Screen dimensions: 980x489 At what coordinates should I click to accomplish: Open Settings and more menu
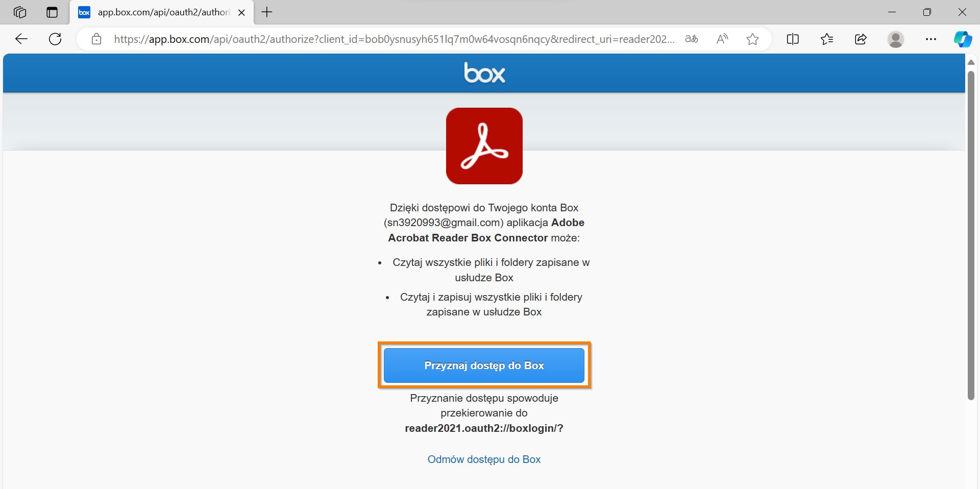point(931,39)
